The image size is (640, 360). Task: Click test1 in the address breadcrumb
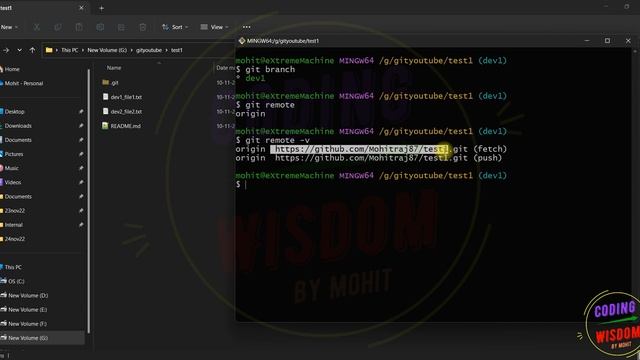click(177, 50)
